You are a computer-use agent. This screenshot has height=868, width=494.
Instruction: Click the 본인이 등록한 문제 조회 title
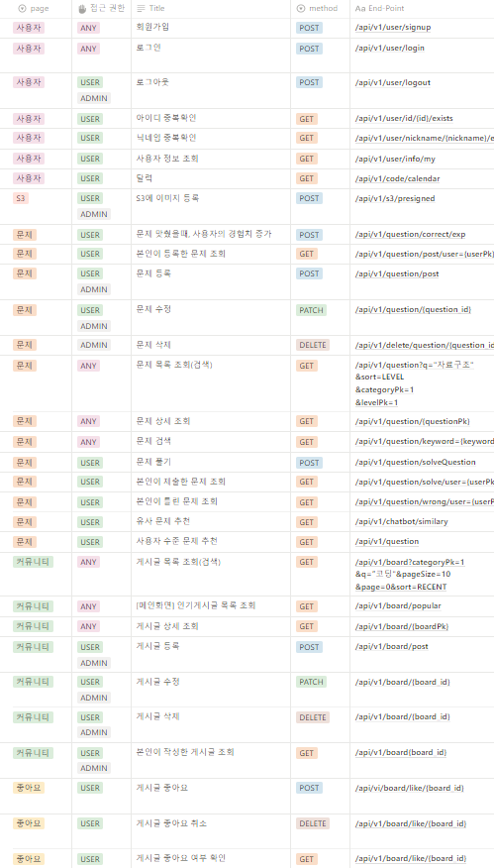point(180,254)
